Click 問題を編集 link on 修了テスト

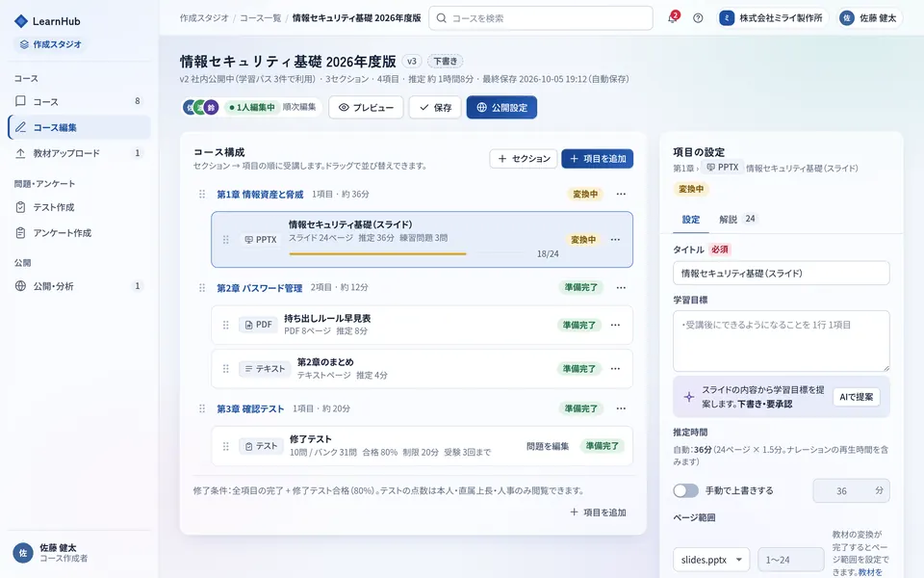[x=548, y=446]
